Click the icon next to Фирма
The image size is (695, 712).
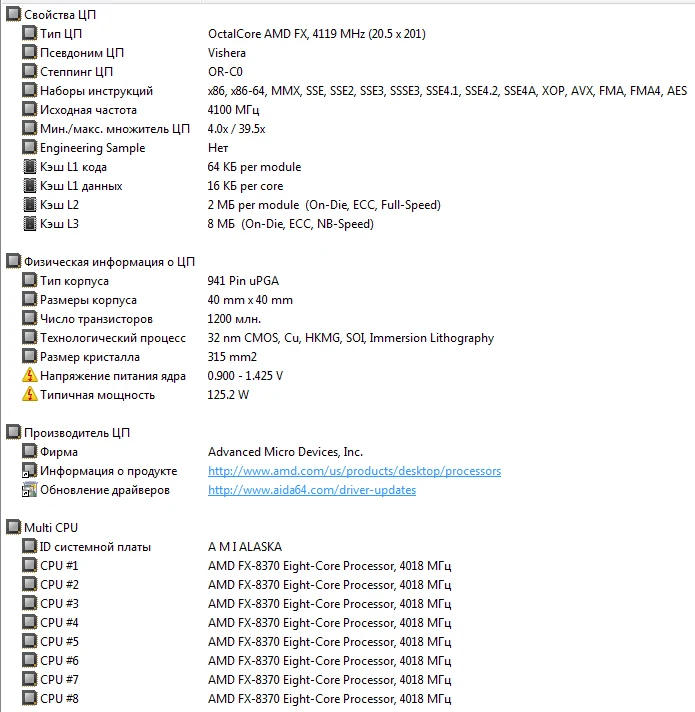pyautogui.click(x=29, y=452)
